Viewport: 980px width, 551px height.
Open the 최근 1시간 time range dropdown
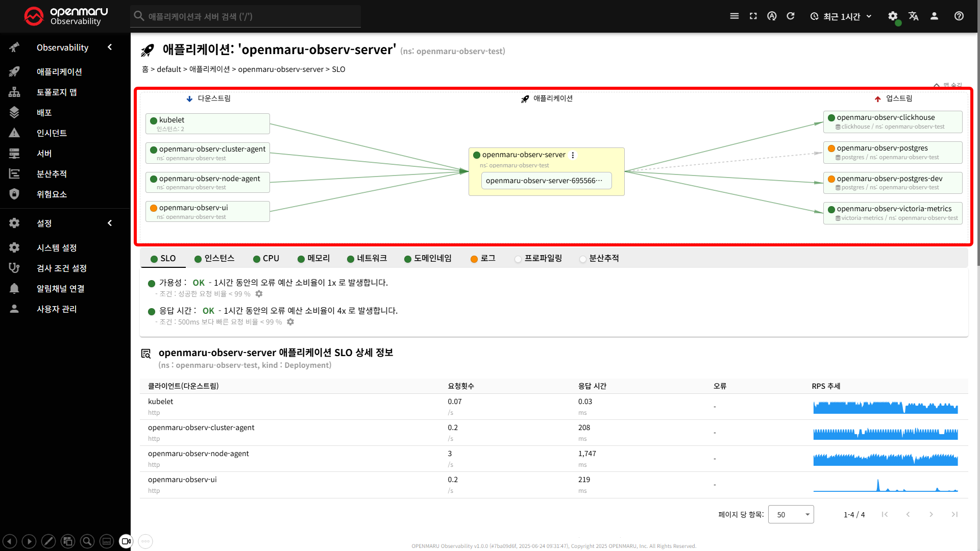[x=841, y=16]
